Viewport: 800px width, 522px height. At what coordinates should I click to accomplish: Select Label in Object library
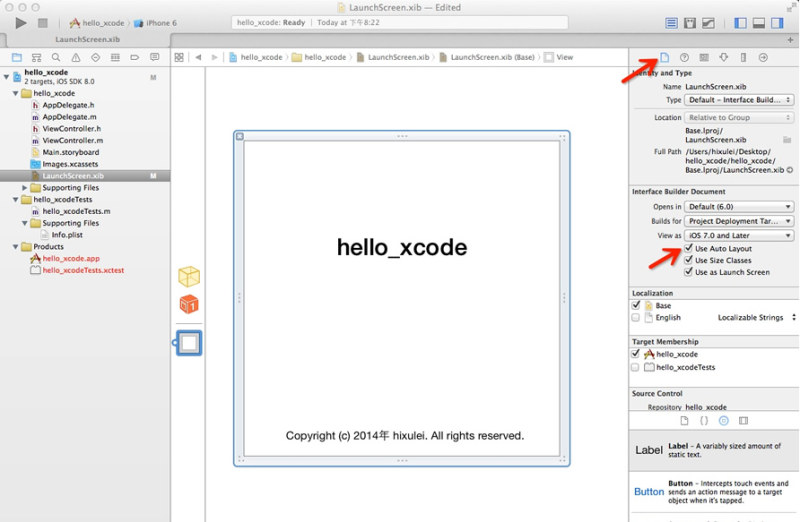pos(713,450)
